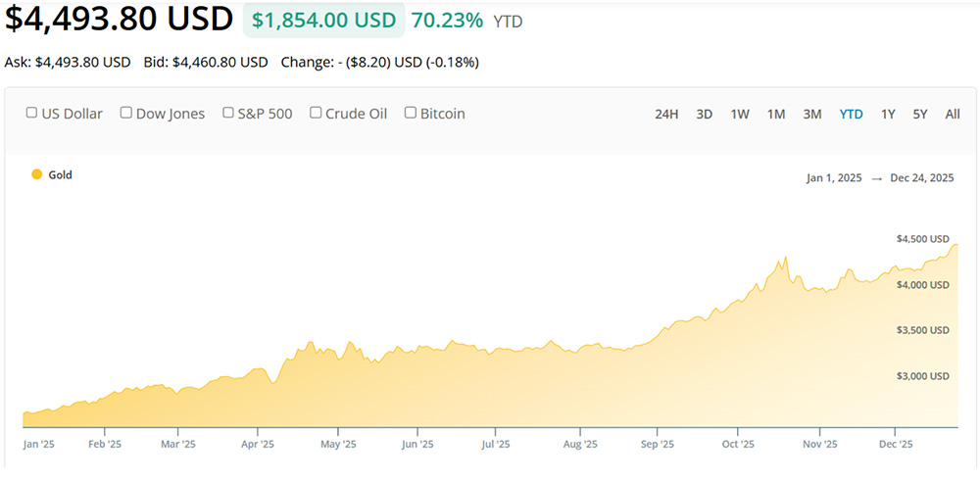Show the 5Y price history
This screenshot has height=480, width=980.
click(920, 114)
